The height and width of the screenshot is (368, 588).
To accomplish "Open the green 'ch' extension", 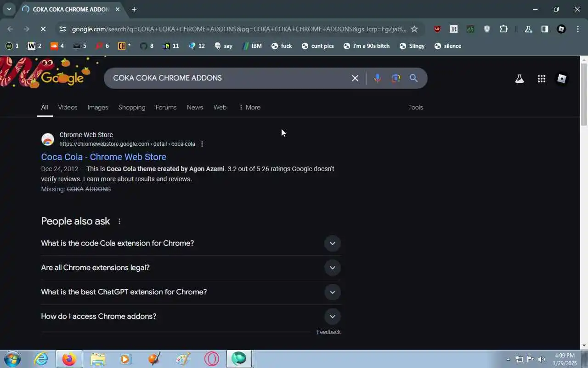I will point(470,29).
